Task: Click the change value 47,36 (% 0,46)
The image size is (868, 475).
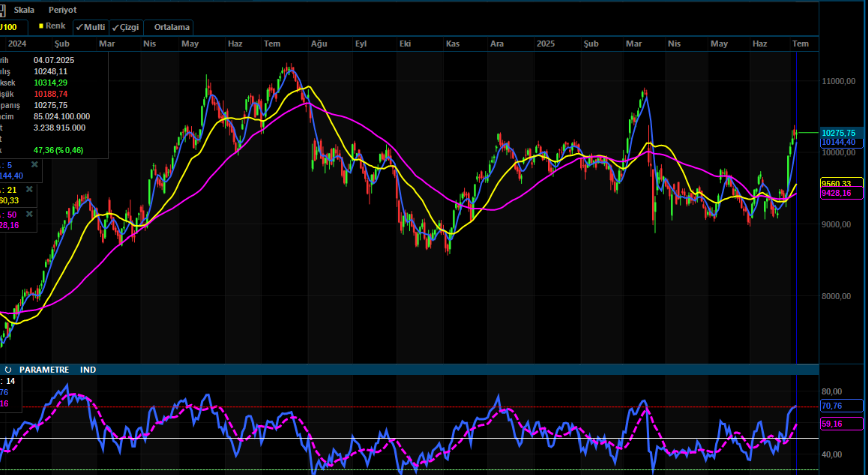Action: (x=58, y=150)
